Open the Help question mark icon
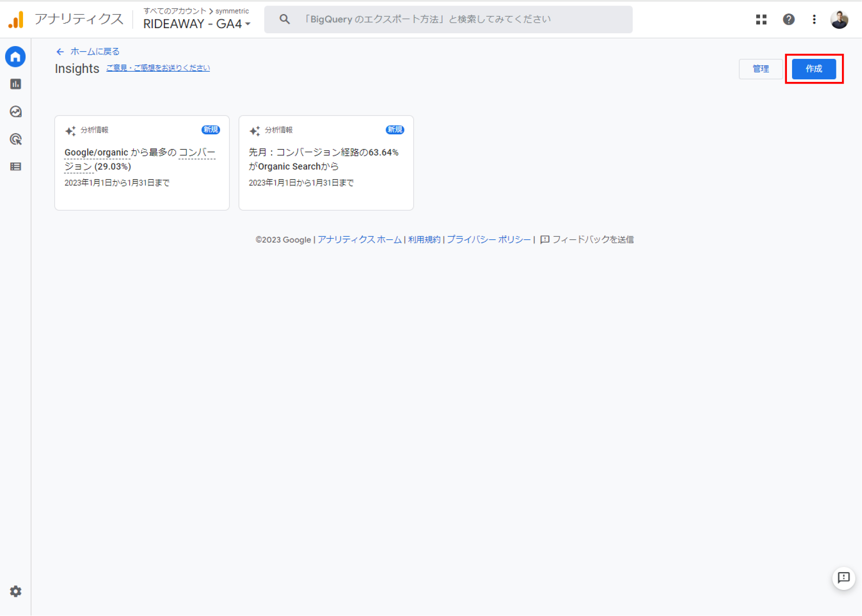 coord(789,19)
